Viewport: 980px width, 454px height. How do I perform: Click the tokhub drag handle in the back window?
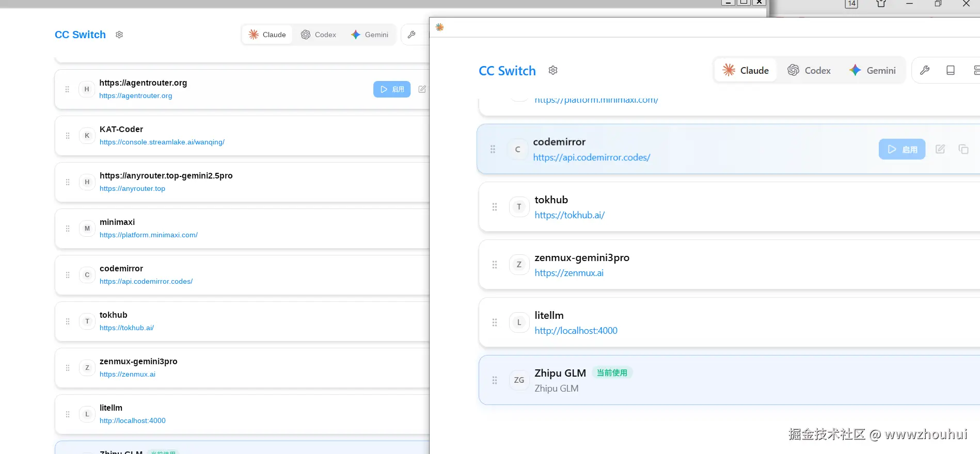68,321
